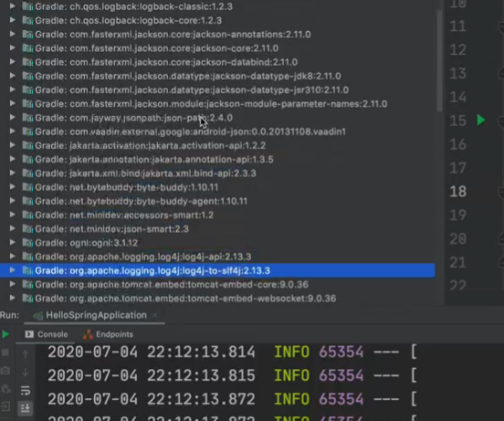Viewport: 504px width, 421px height.
Task: Rerun HelloSpringApplication with green play button
Action: (5, 334)
